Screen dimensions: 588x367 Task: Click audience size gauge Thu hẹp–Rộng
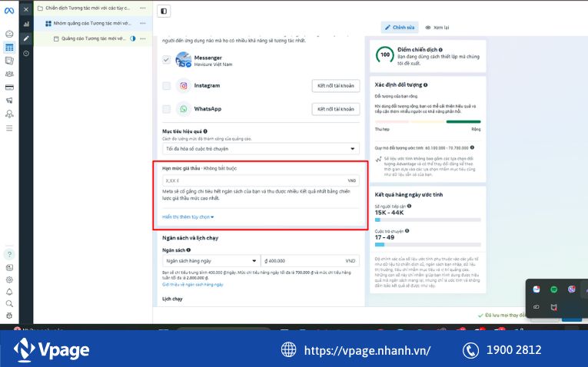427,122
